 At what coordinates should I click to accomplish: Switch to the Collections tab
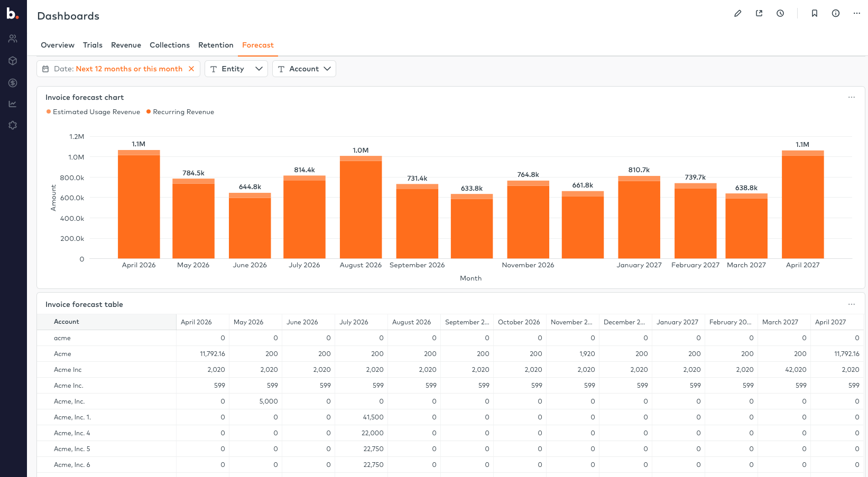(170, 45)
